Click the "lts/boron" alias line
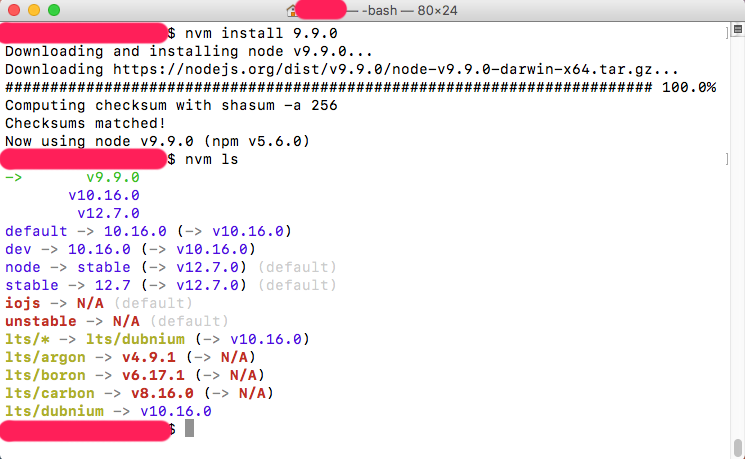Image resolution: width=745 pixels, height=459 pixels. (x=135, y=375)
